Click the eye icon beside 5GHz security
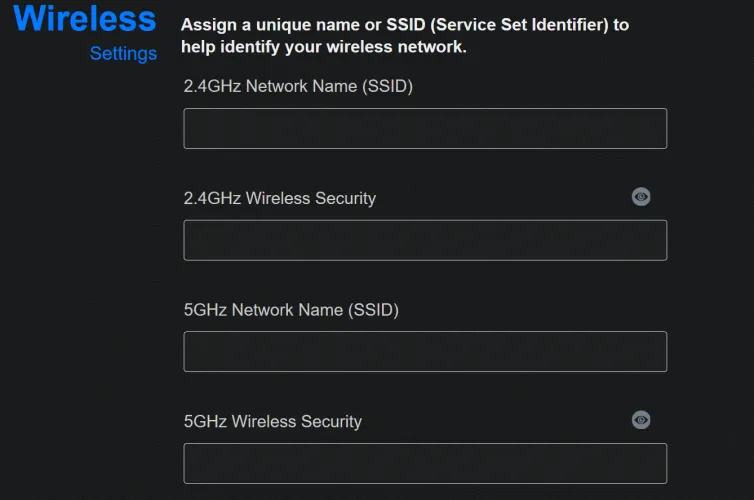754x500 pixels. (x=641, y=420)
